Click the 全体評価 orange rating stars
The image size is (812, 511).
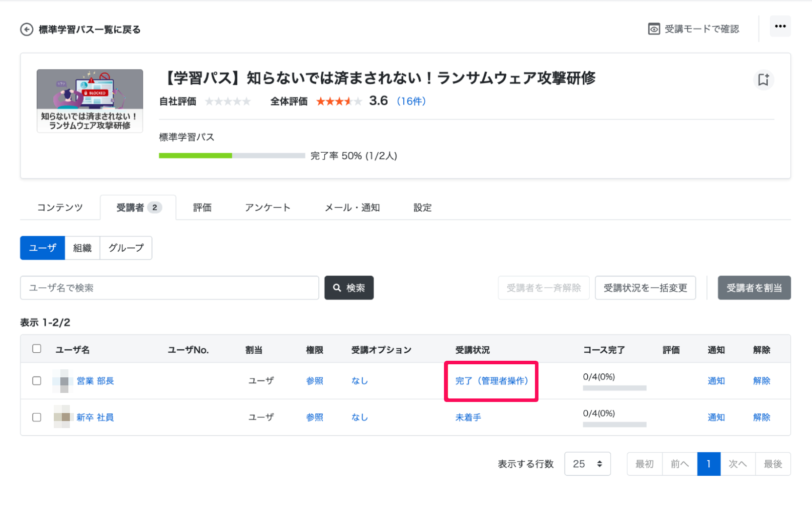tap(339, 101)
